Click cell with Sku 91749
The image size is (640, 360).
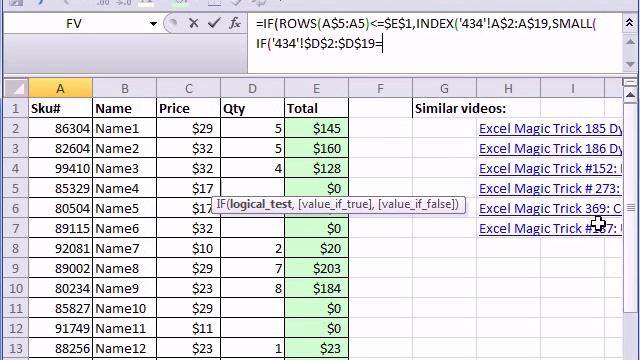point(60,329)
